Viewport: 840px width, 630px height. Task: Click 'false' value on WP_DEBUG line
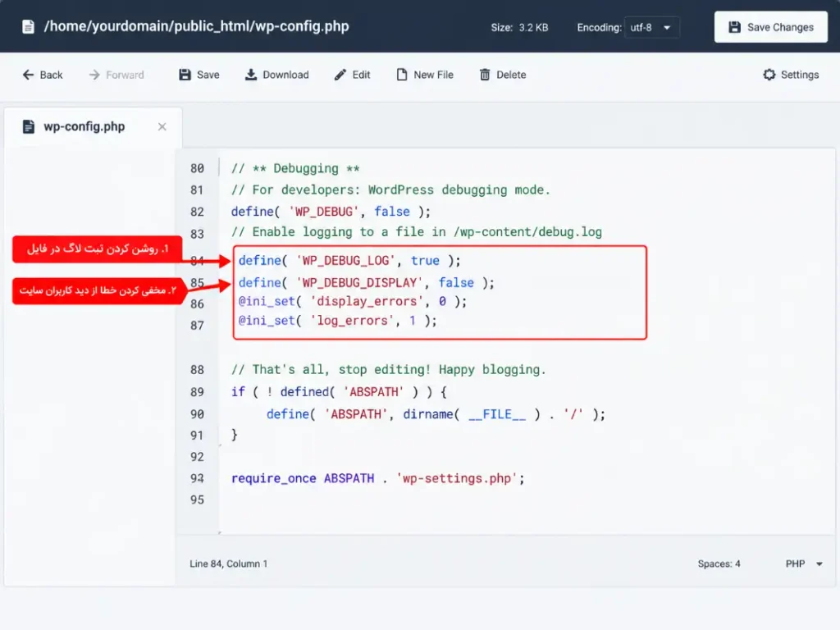click(x=391, y=212)
